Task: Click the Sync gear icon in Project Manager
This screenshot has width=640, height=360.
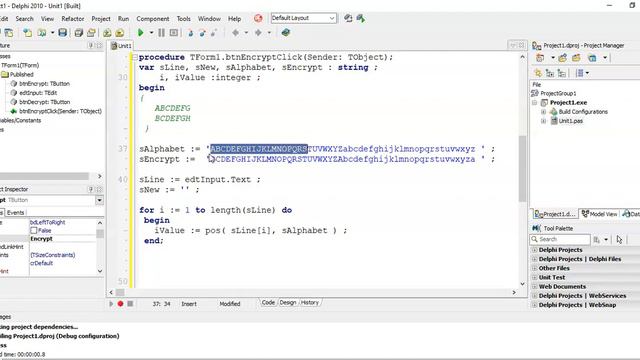Action: click(538, 73)
